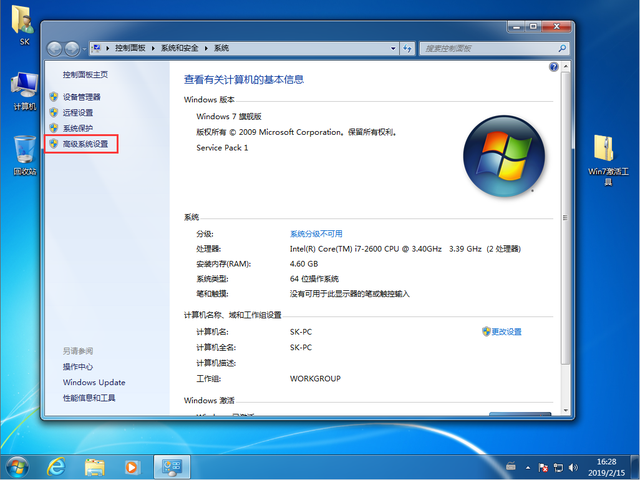Expand arrow before 控制面板 in address bar

108,48
